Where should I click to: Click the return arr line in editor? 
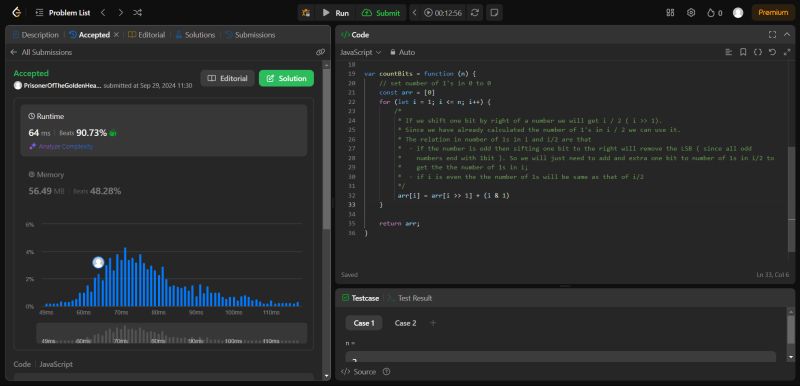pos(399,223)
